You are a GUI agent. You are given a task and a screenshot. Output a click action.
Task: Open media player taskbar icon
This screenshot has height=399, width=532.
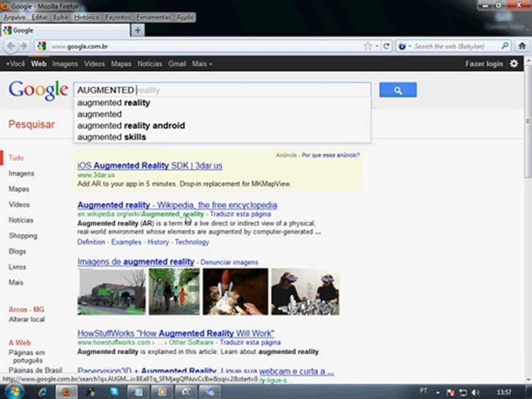[x=162, y=392]
